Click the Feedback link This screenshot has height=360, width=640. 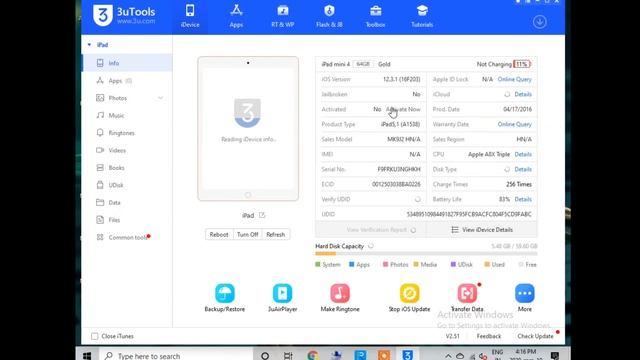(489, 336)
